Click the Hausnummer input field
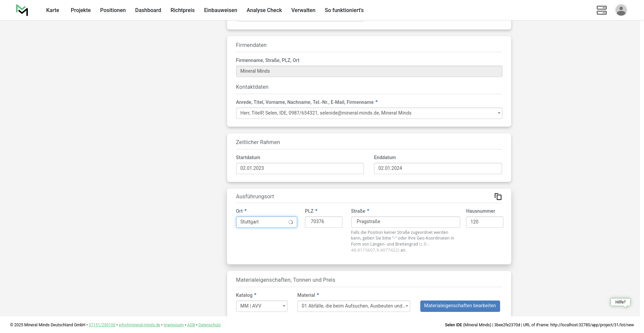 tap(484, 222)
